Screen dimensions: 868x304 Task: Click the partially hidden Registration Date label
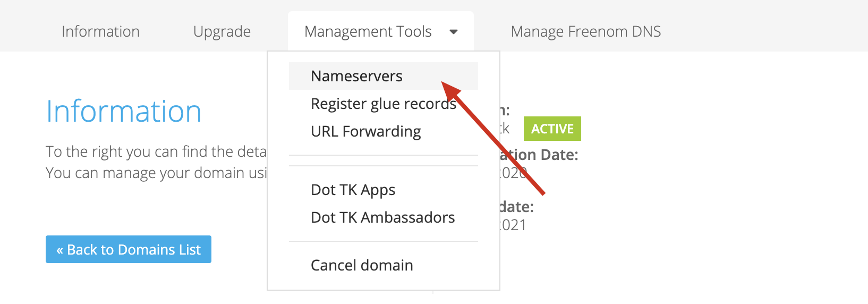tap(539, 155)
